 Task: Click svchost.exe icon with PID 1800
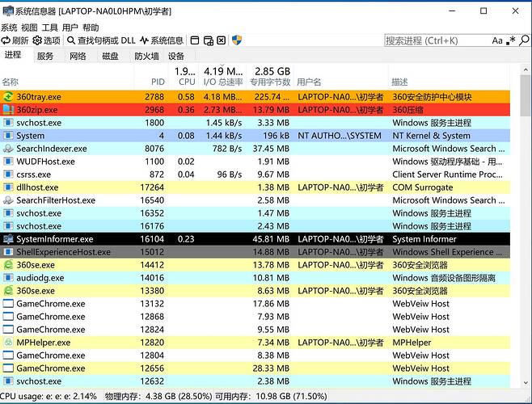pos(8,123)
